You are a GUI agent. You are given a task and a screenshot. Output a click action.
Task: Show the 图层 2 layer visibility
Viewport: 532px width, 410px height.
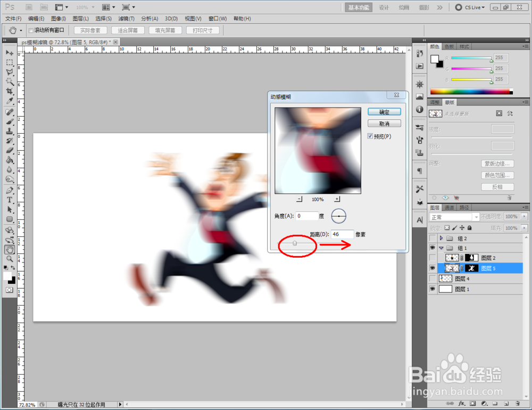pyautogui.click(x=433, y=258)
